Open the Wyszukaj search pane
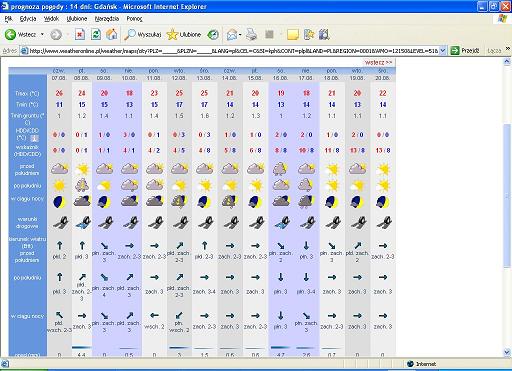 (142, 34)
